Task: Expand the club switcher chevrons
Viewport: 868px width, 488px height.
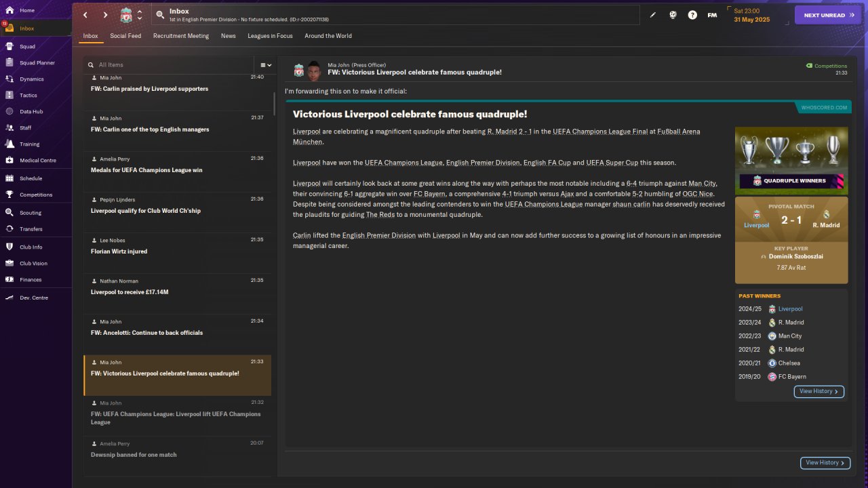Action: [140, 15]
